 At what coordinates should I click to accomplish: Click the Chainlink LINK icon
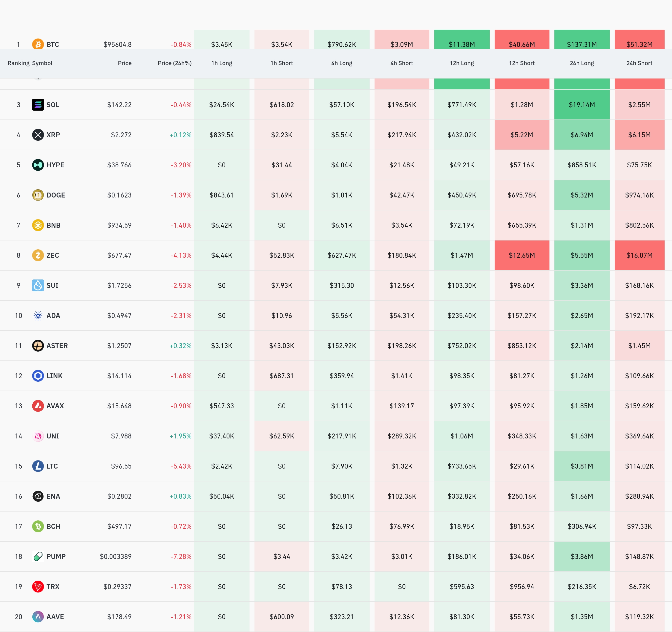pos(38,375)
